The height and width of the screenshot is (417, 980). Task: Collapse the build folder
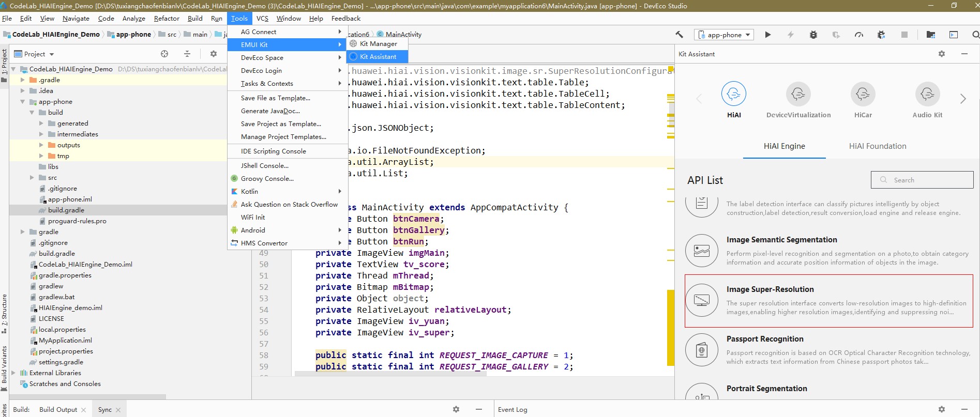(32, 113)
